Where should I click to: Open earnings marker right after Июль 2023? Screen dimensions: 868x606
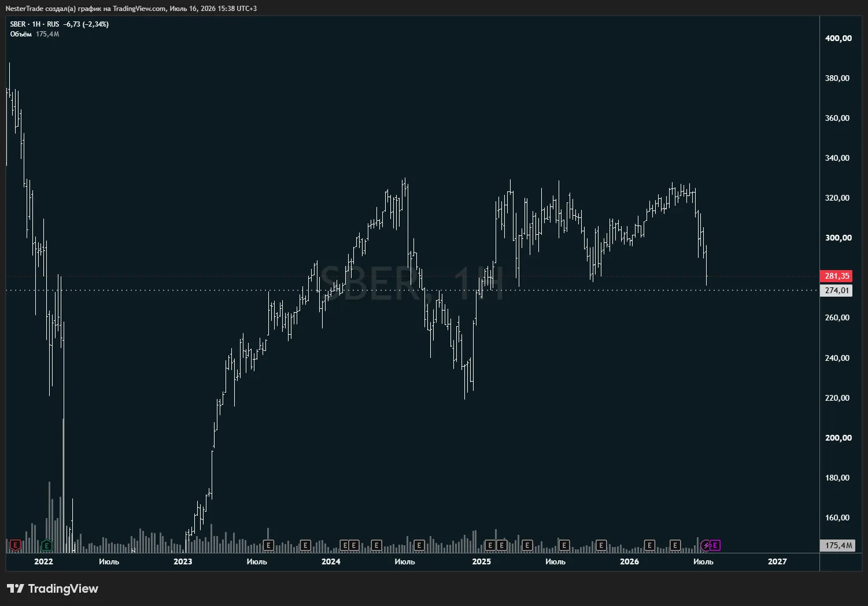pyautogui.click(x=268, y=545)
